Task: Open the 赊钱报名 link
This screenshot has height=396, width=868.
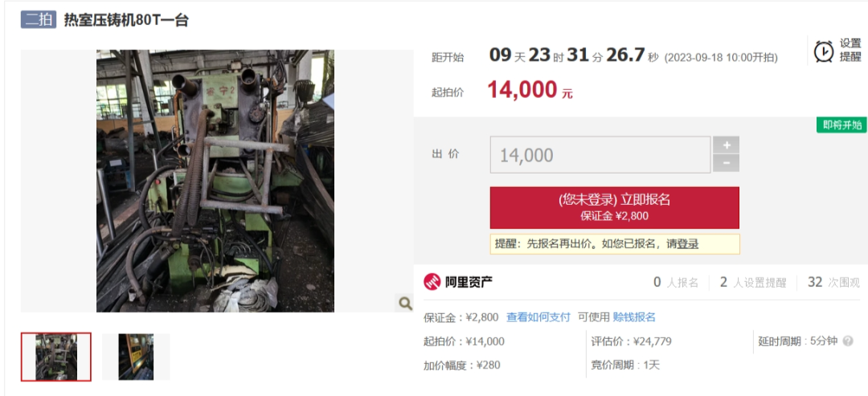Action: point(634,317)
